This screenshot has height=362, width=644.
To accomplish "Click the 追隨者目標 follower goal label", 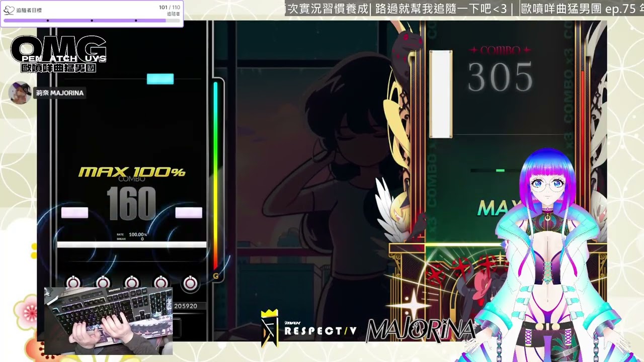I will pyautogui.click(x=29, y=10).
